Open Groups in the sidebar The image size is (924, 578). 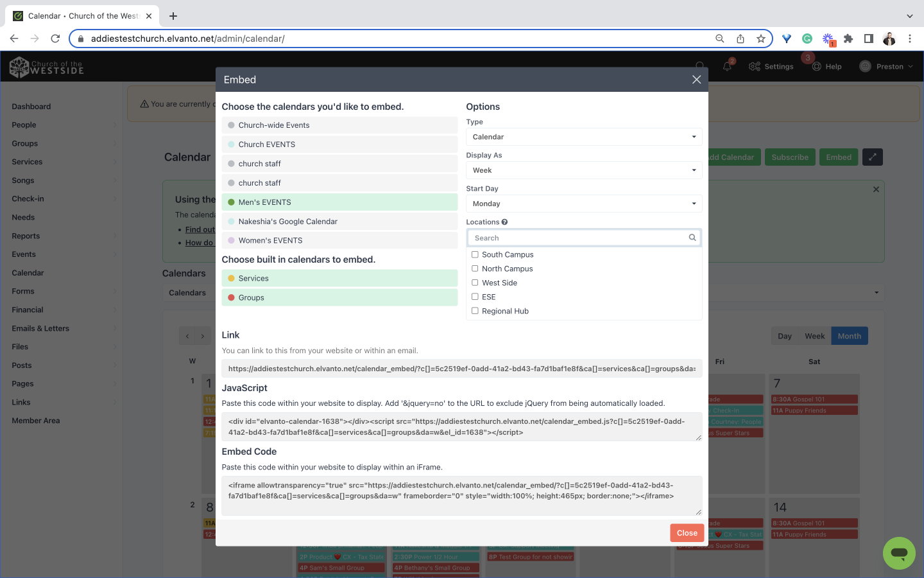[x=24, y=144]
